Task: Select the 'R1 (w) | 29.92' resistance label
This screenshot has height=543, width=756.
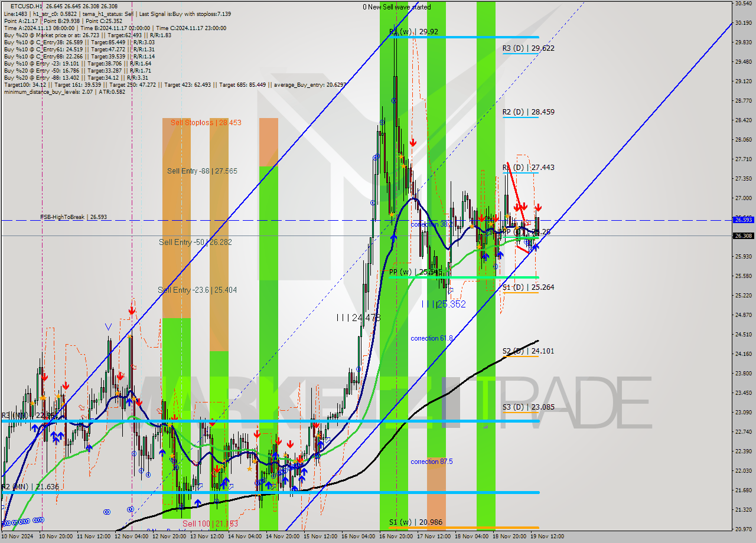Action: [x=413, y=32]
